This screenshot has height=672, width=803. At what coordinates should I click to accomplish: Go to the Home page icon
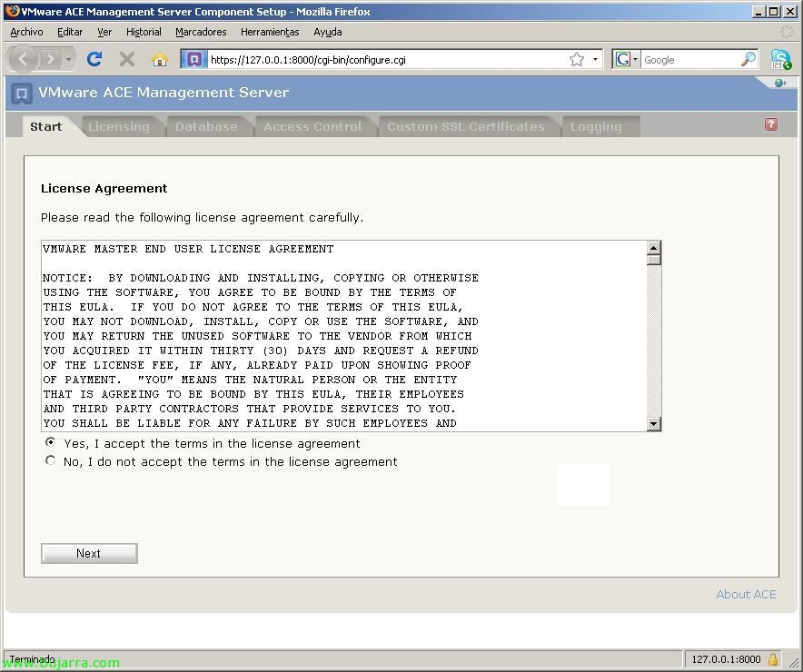coord(160,59)
